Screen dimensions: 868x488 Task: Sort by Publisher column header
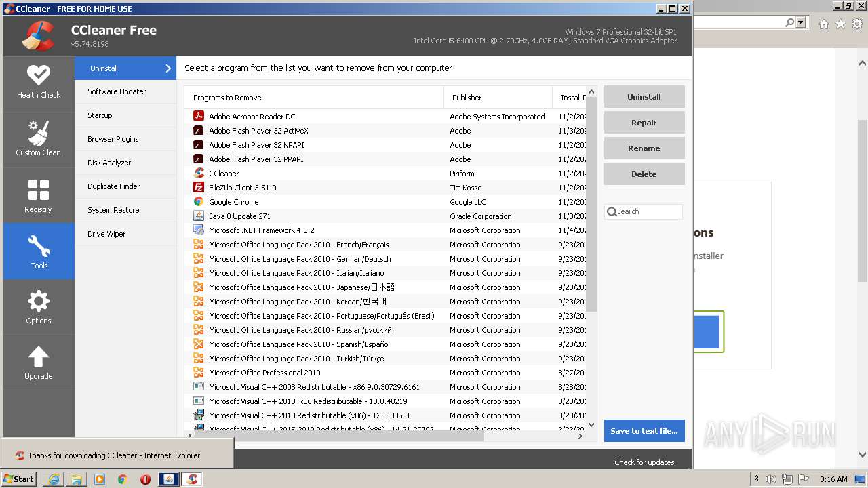point(498,98)
